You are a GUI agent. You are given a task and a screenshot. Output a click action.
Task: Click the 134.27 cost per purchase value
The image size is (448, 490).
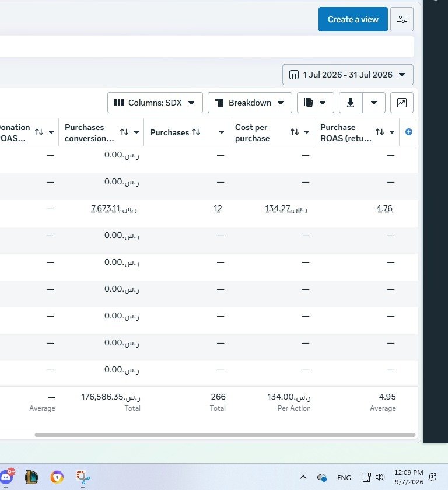(286, 208)
